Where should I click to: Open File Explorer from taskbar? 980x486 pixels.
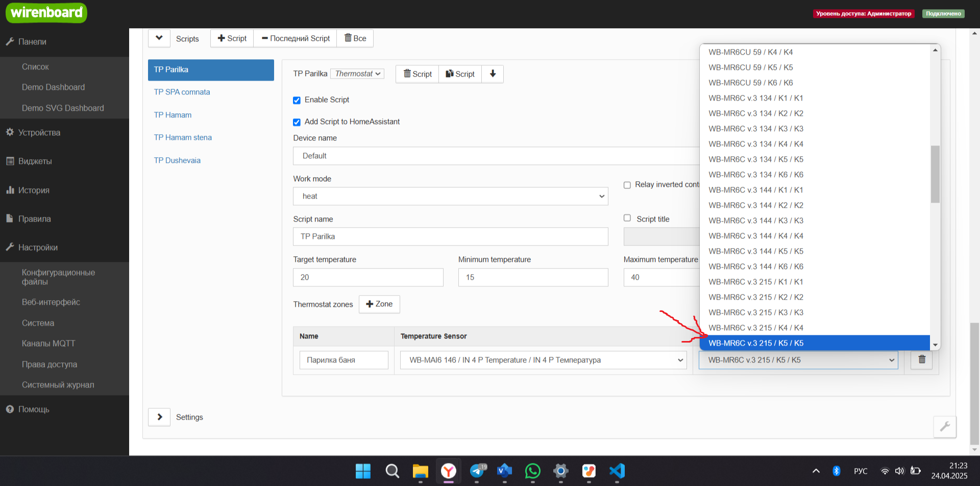click(x=420, y=471)
